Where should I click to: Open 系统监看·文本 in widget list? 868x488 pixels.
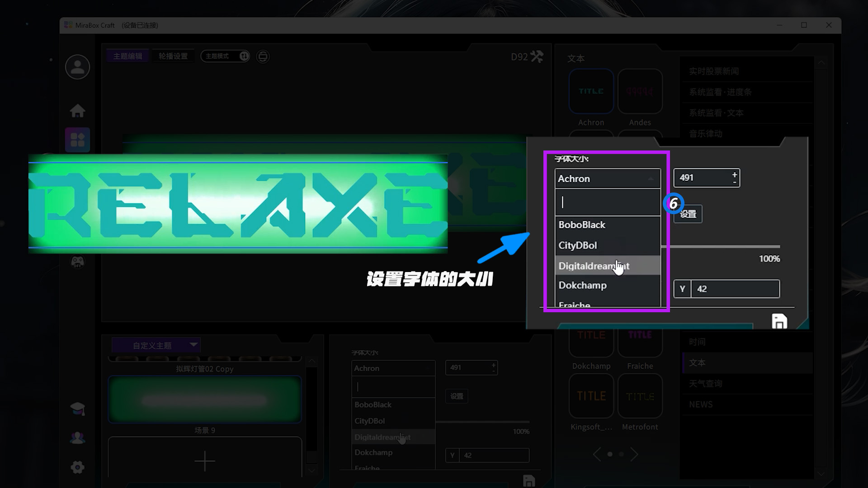click(747, 113)
